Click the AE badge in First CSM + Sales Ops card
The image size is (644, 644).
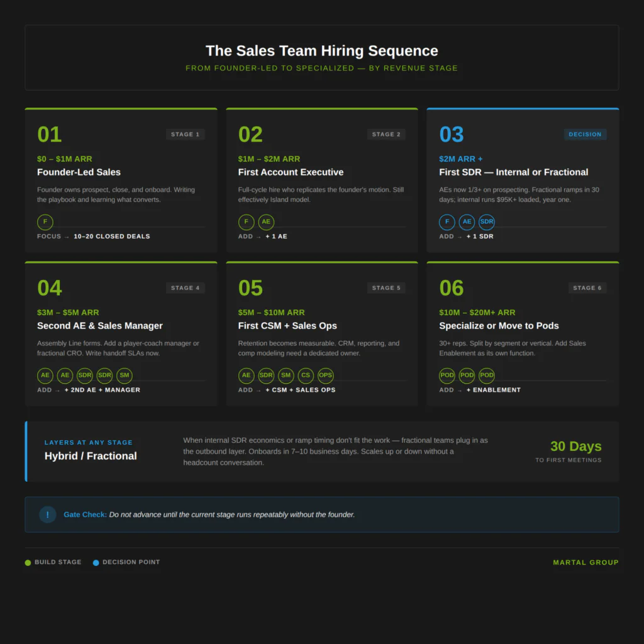[x=246, y=375]
